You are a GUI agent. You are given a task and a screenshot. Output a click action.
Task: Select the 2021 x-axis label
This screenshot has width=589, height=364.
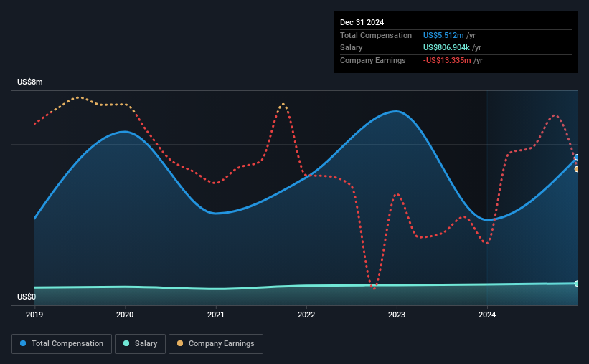coord(216,315)
